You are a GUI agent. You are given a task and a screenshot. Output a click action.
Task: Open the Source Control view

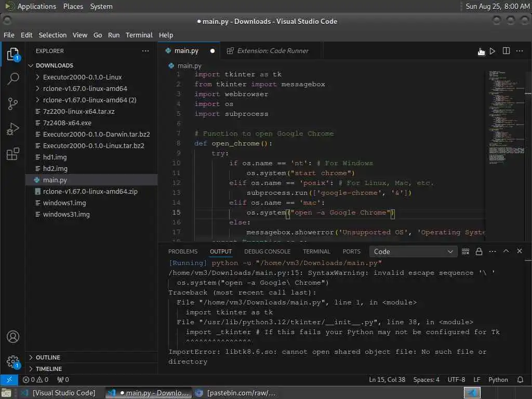(x=13, y=104)
